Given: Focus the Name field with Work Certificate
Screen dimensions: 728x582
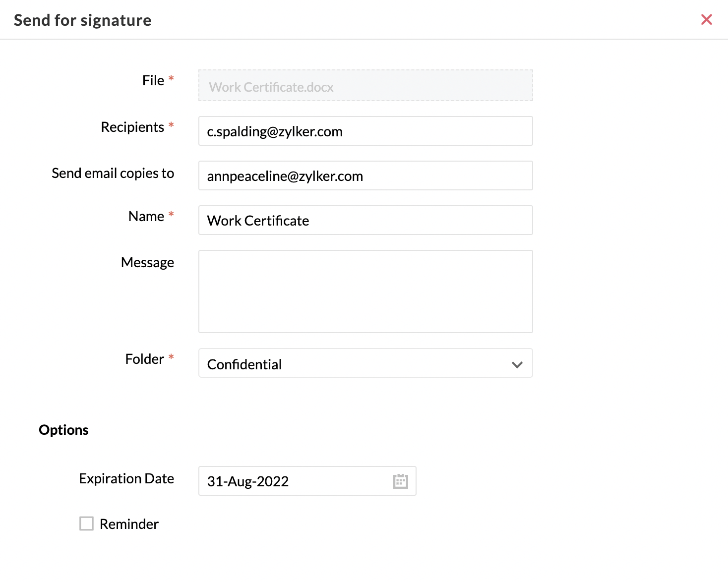Looking at the screenshot, I should (365, 220).
